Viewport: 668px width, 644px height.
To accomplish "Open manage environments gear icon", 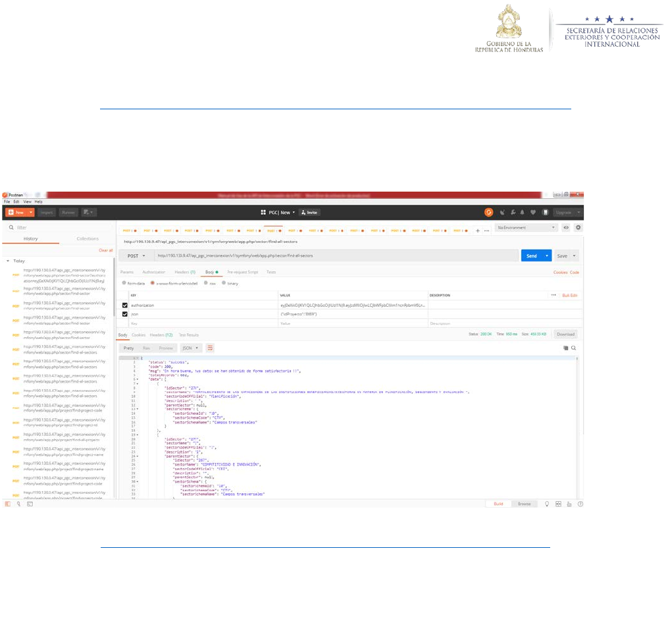I will point(578,228).
